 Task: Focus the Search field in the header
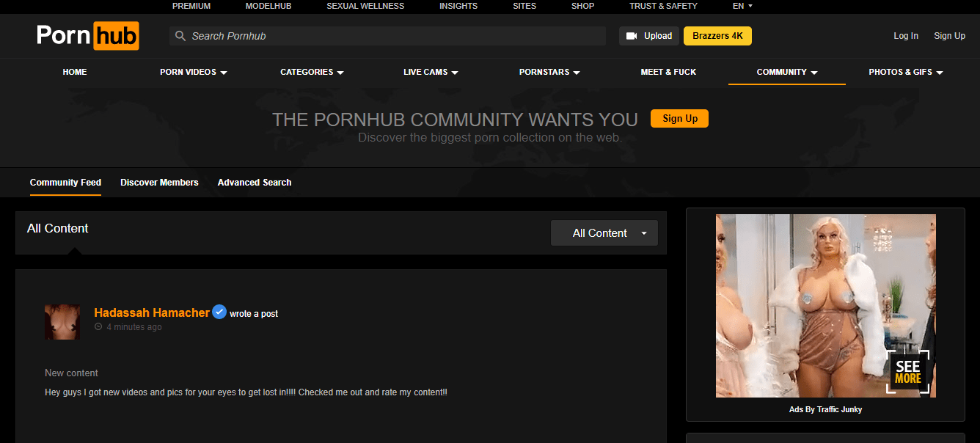coord(387,36)
